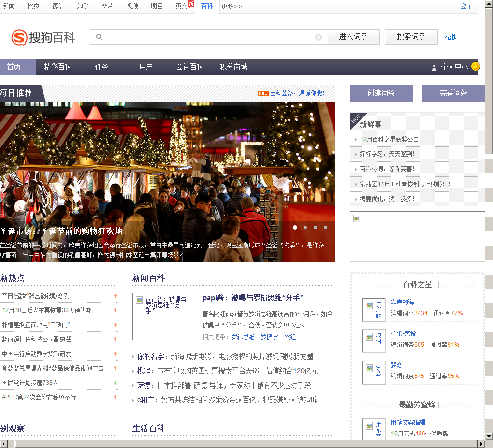Open the 精彩百科 navigation tab
Image resolution: width=493 pixels, height=448 pixels.
pyautogui.click(x=58, y=67)
